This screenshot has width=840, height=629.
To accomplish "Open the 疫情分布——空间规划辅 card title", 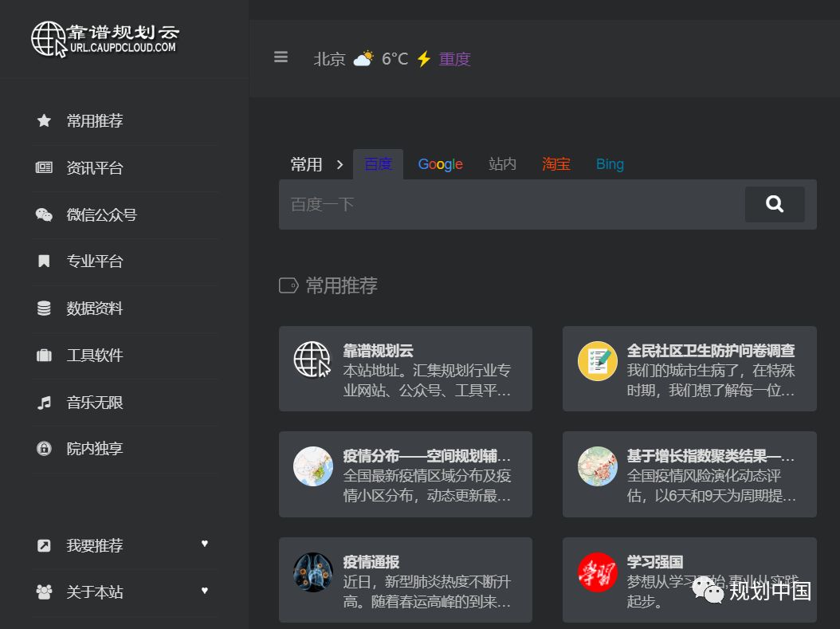I will pyautogui.click(x=427, y=457).
